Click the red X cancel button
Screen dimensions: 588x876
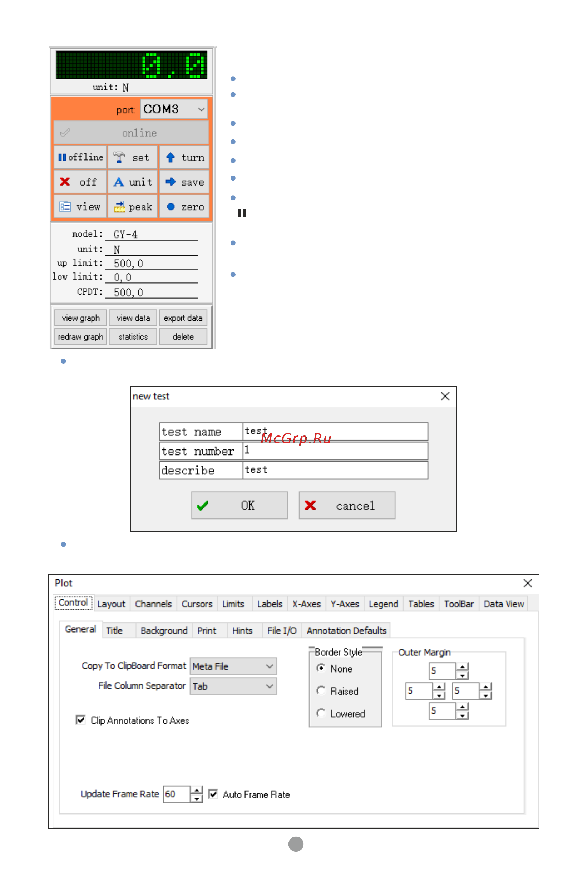pos(347,505)
